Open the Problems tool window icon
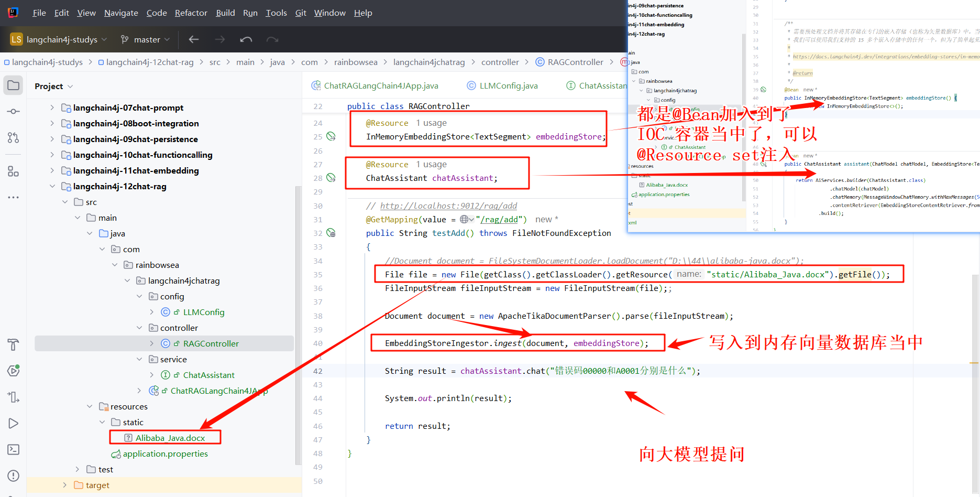980x497 pixels. coord(13,476)
